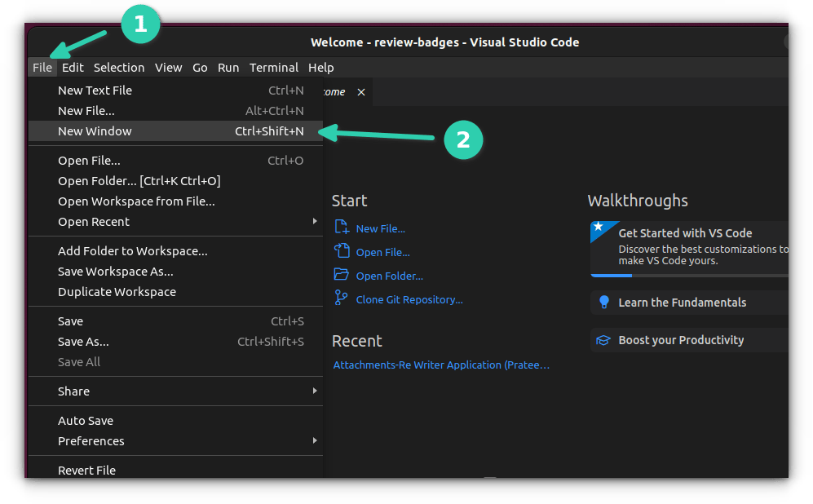This screenshot has width=813, height=504.
Task: Click the graduation cap icon for Boost your Productivity
Action: [603, 340]
